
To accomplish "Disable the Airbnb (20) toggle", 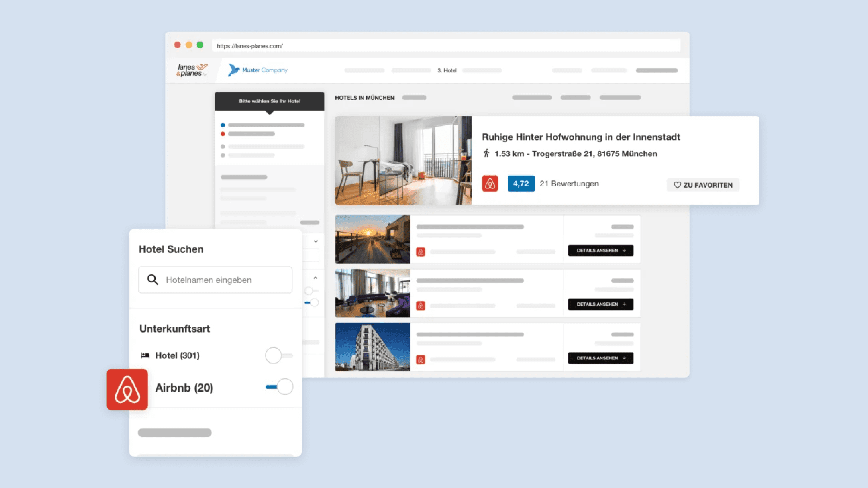I will [279, 386].
